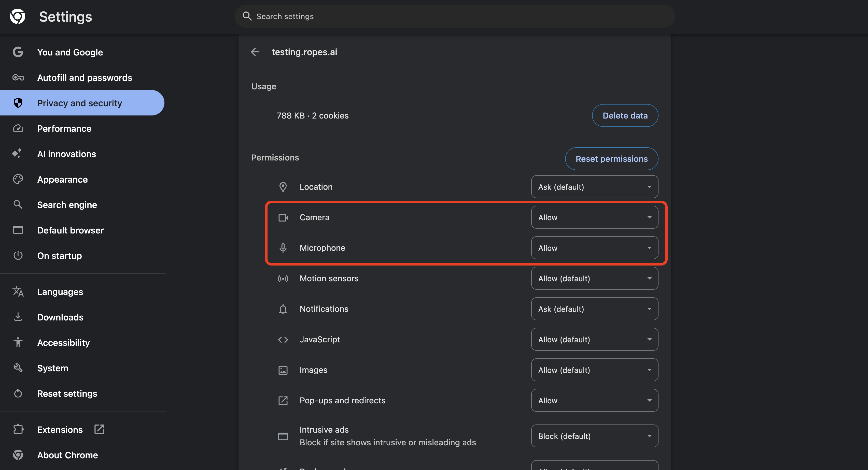Open Default browser settings
Screen dimensions: 868x470
[x=82, y=230]
